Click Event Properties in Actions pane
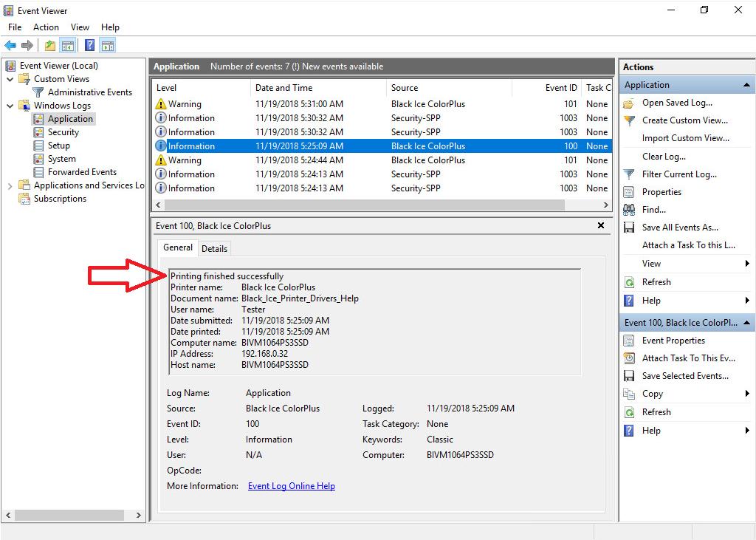Screen dimensions: 756x540 [673, 341]
